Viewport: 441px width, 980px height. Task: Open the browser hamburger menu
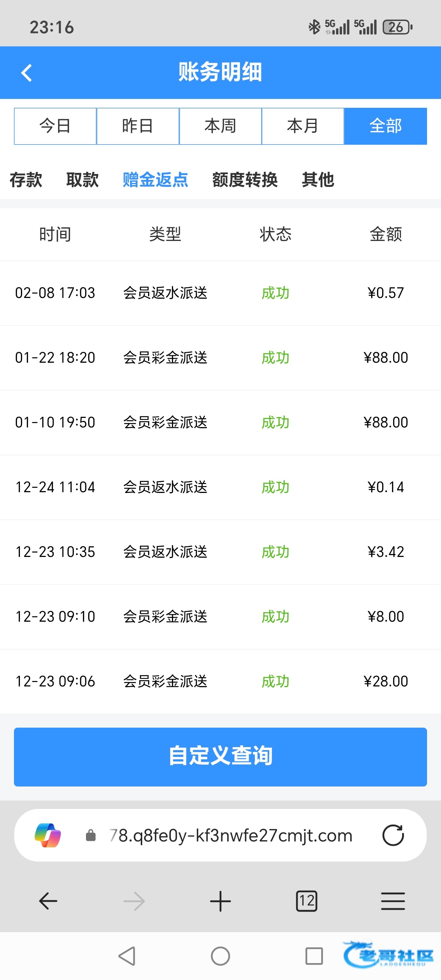[393, 901]
